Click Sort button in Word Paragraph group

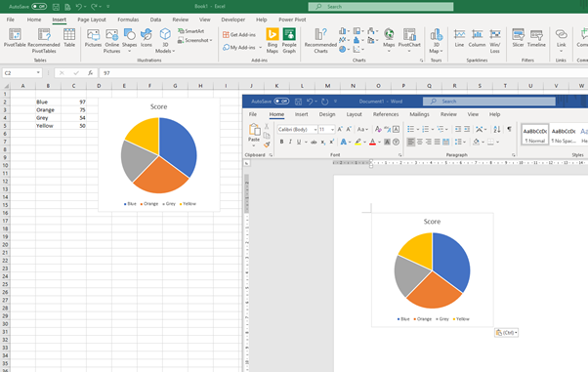tap(497, 129)
